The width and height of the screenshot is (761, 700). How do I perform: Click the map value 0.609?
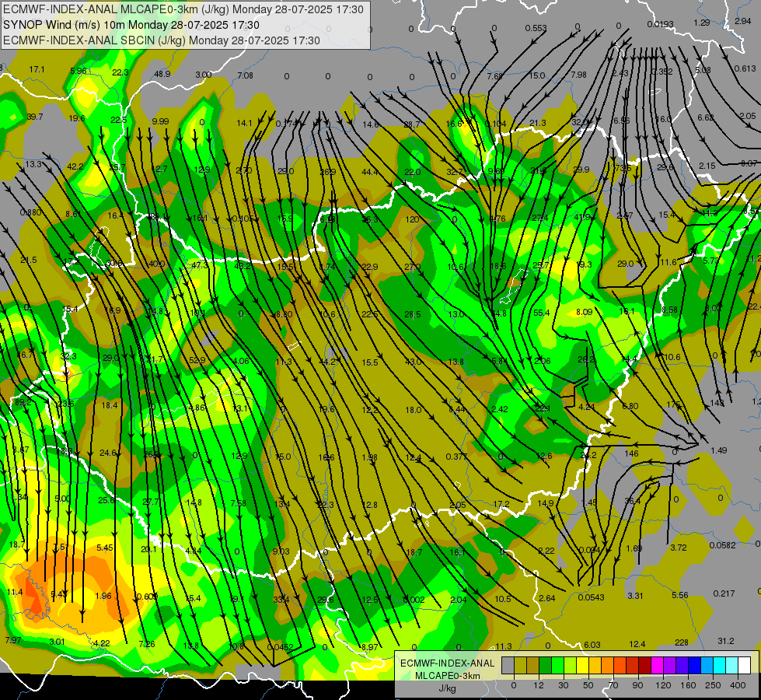coord(147,597)
